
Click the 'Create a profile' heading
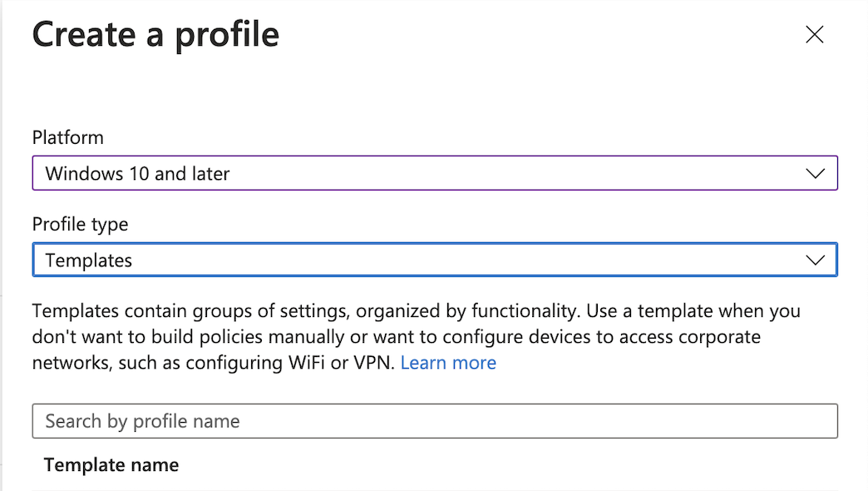pos(155,35)
